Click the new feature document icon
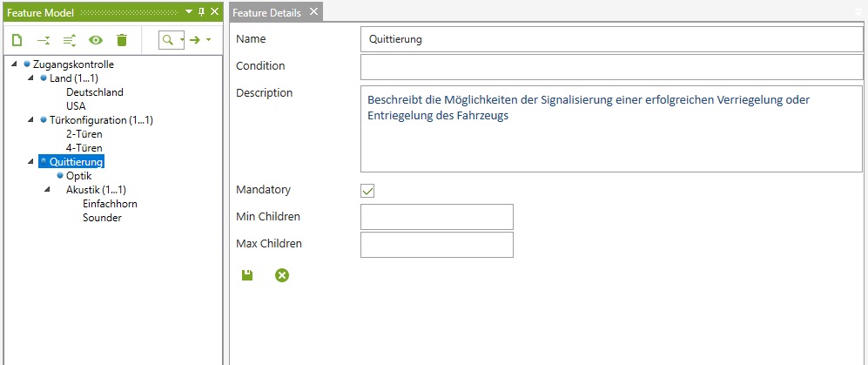This screenshot has width=868, height=365. point(17,40)
